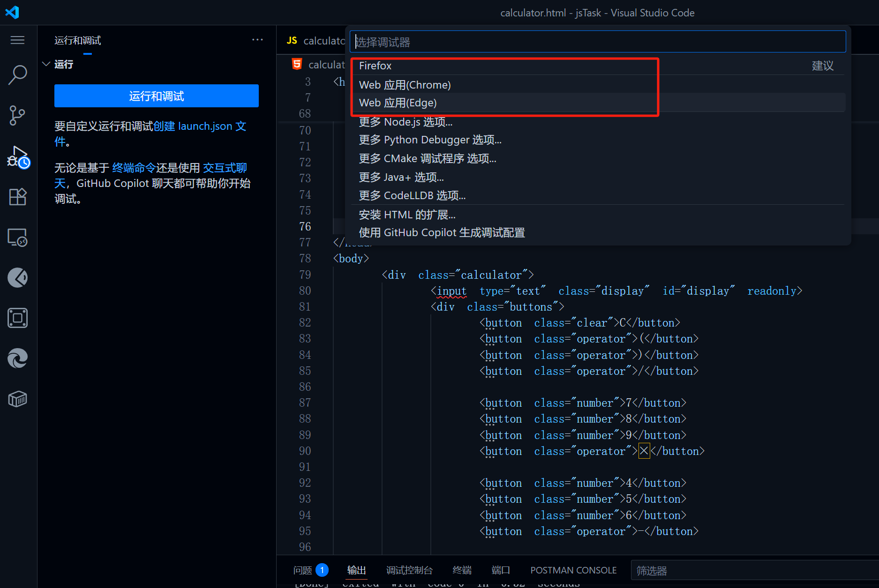Click the VS Code logo icon
This screenshot has width=879, height=588.
12,12
